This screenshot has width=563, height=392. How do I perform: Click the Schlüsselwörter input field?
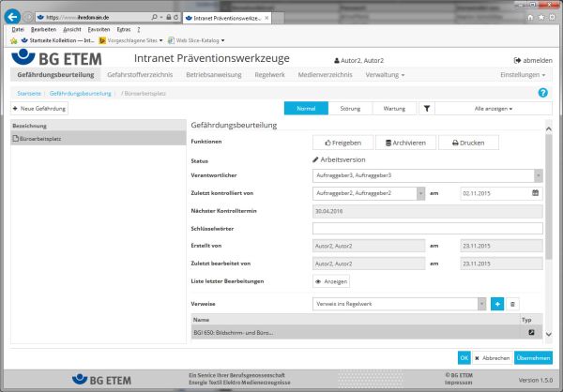(x=427, y=228)
